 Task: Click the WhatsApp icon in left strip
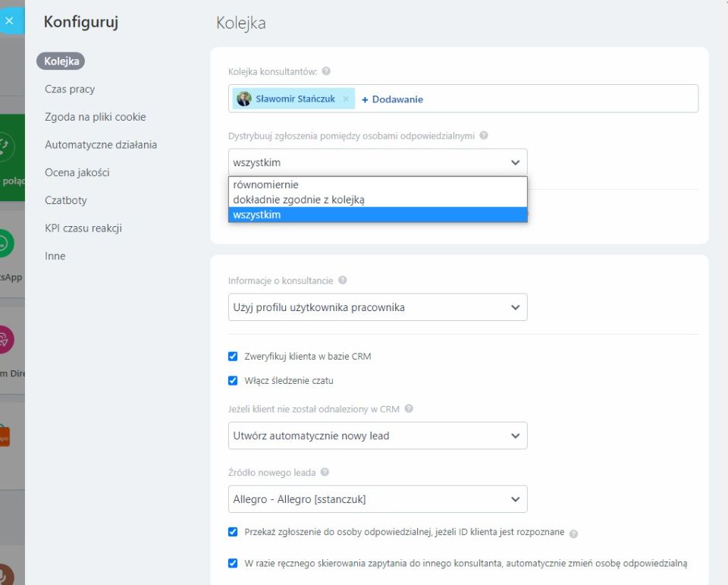click(6, 244)
